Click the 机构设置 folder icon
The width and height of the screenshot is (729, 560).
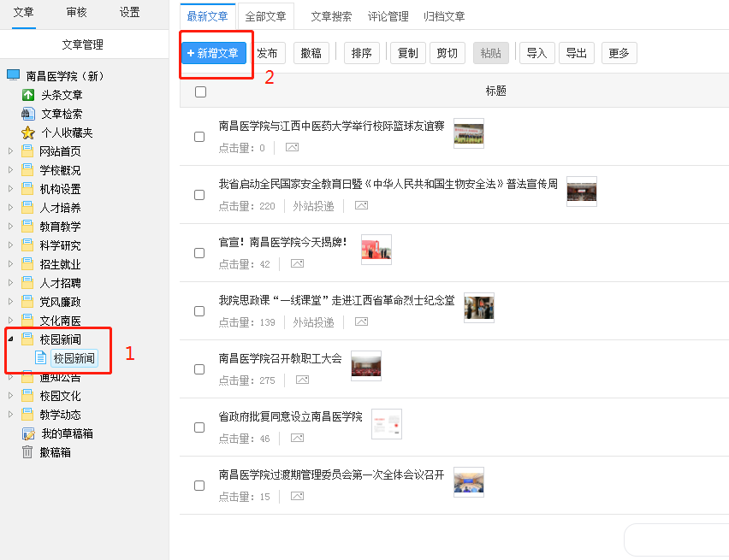coord(27,189)
